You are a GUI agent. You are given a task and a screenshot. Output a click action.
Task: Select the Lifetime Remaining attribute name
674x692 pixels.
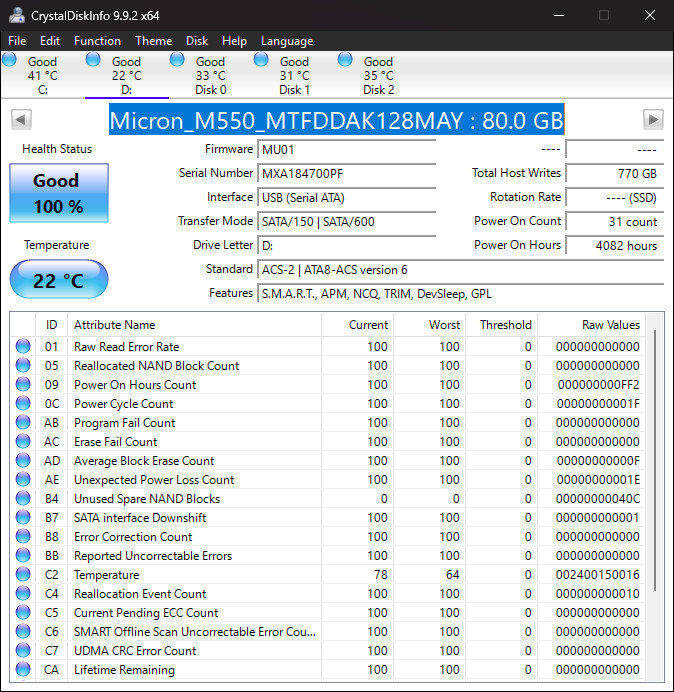124,669
